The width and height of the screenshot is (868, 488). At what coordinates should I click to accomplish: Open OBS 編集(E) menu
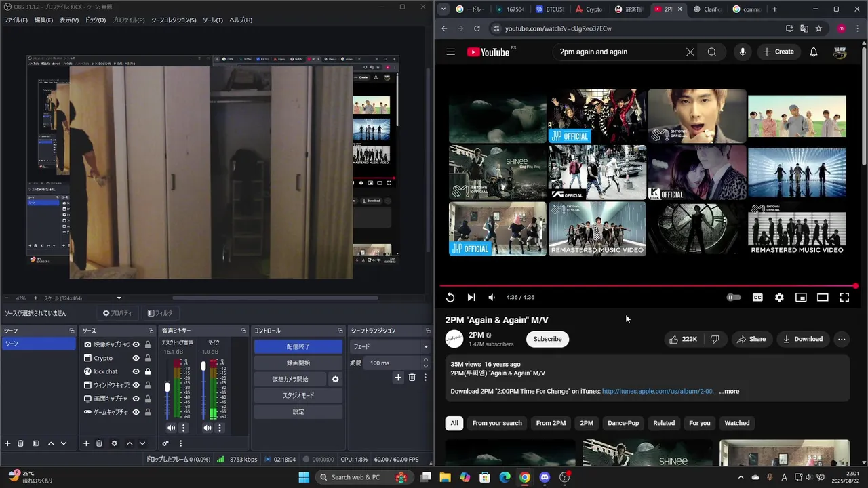click(x=43, y=20)
